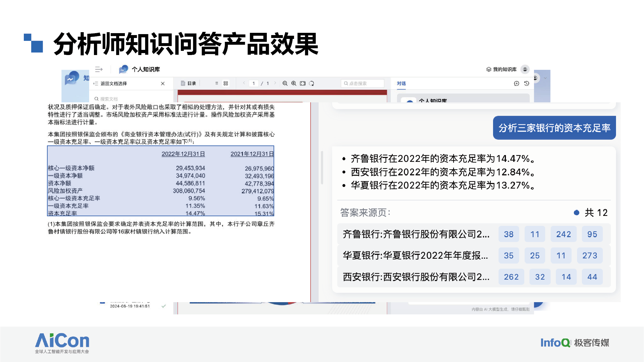Click the 个人知识库 chat logo icon
Viewport: 644px width, 362px height.
[123, 69]
